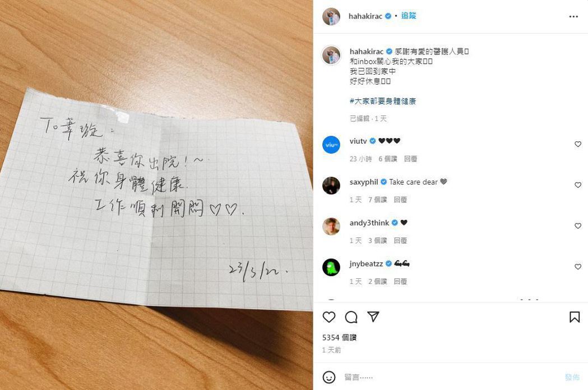Toggle like on viutv's comment
Viewport: 588px width, 390px height.
coord(578,144)
